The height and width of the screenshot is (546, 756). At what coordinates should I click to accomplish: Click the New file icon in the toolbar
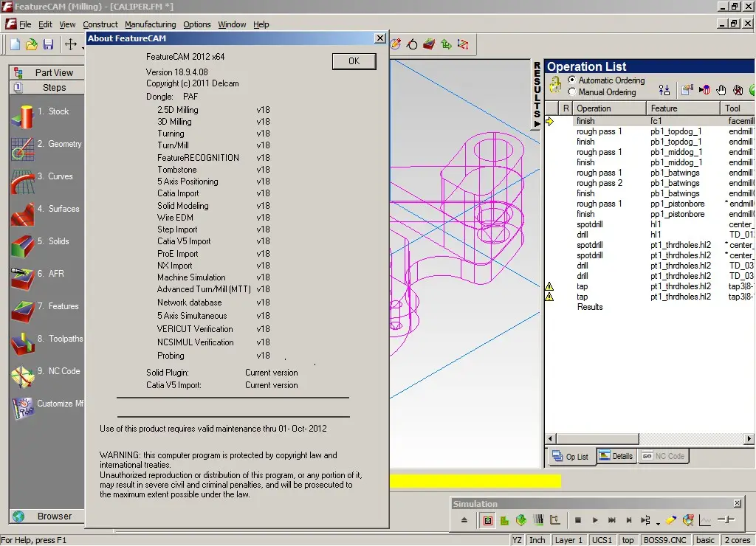tap(15, 44)
